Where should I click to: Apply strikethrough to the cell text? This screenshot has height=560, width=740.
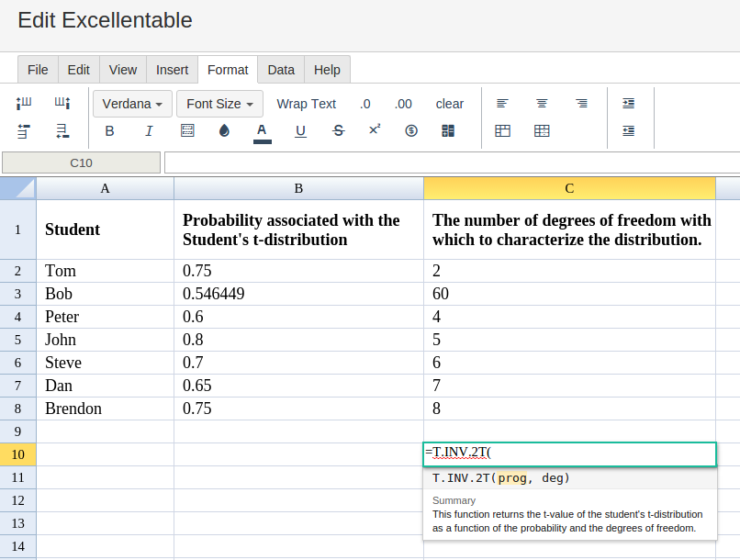point(338,131)
